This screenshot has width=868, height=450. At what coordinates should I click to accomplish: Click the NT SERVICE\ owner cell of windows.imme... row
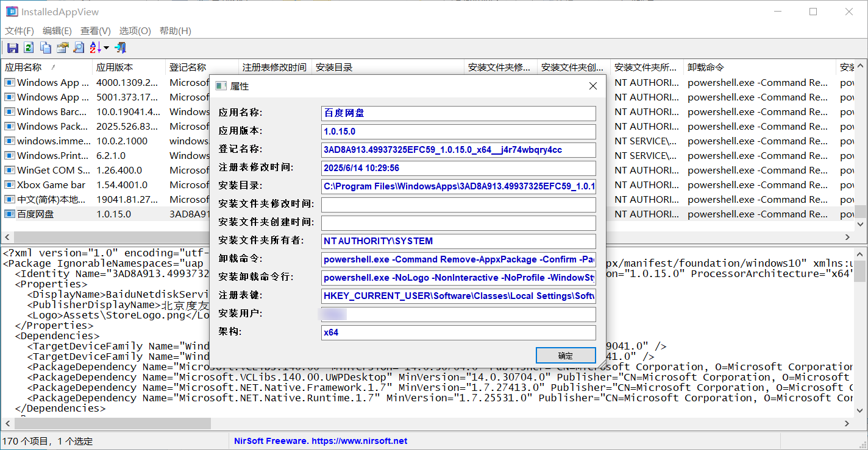click(647, 141)
